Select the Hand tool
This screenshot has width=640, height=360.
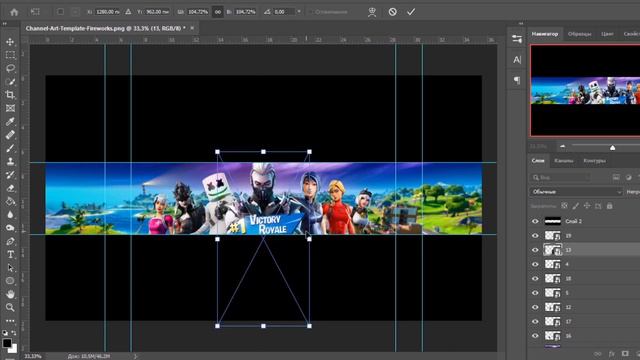click(x=10, y=294)
